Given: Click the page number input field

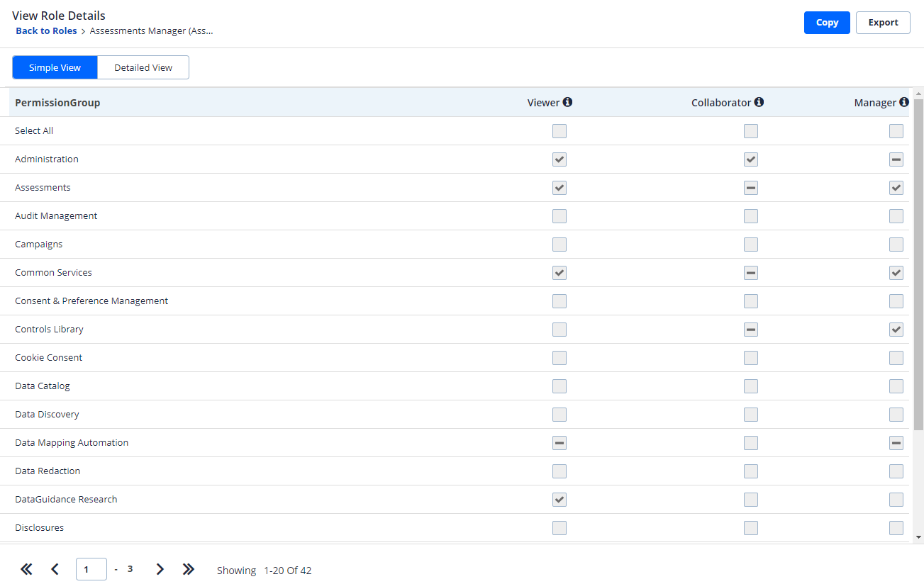Looking at the screenshot, I should coord(91,569).
